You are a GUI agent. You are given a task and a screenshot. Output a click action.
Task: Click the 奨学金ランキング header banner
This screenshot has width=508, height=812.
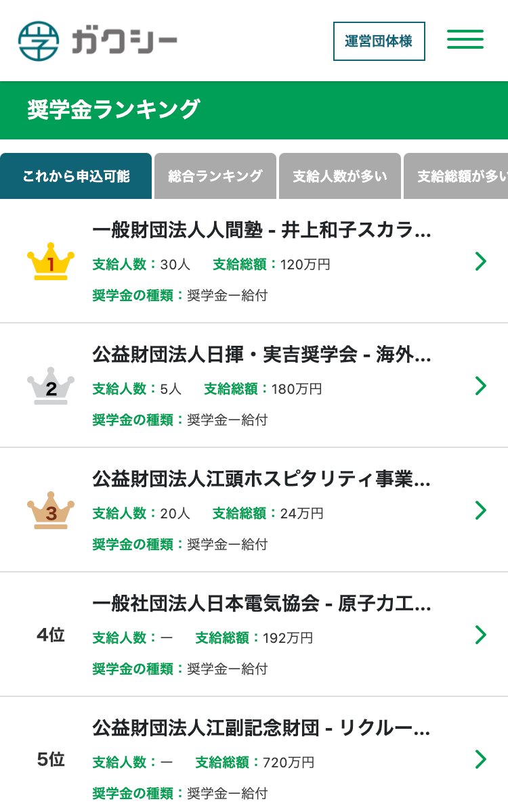254,110
